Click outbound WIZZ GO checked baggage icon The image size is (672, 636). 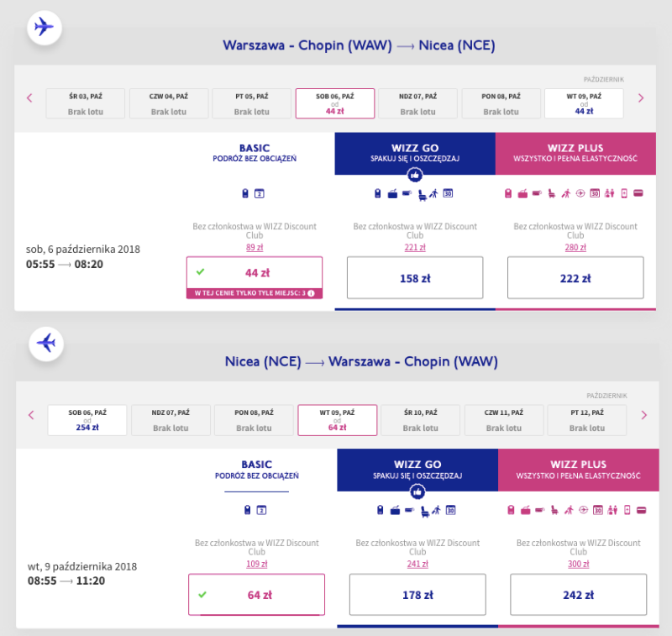click(407, 193)
